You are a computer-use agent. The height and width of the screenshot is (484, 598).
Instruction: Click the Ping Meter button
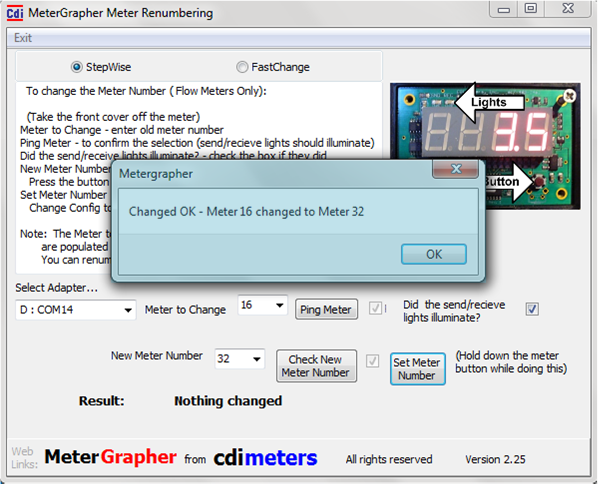(326, 309)
